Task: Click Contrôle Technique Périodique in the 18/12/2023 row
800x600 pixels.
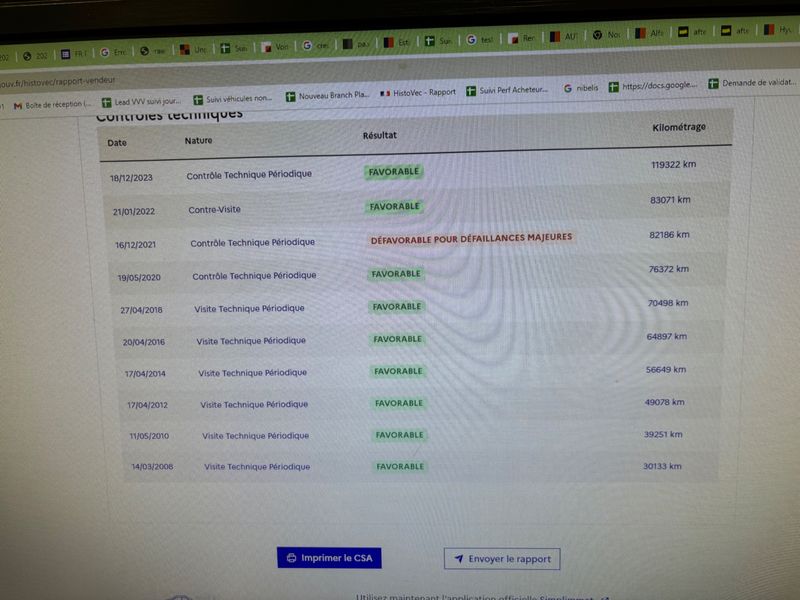Action: click(249, 174)
